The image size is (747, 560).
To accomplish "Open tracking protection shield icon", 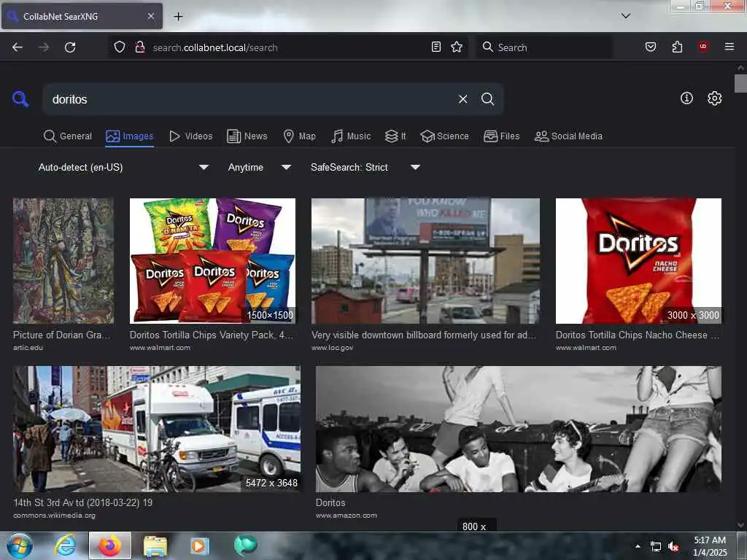I will 120,47.
